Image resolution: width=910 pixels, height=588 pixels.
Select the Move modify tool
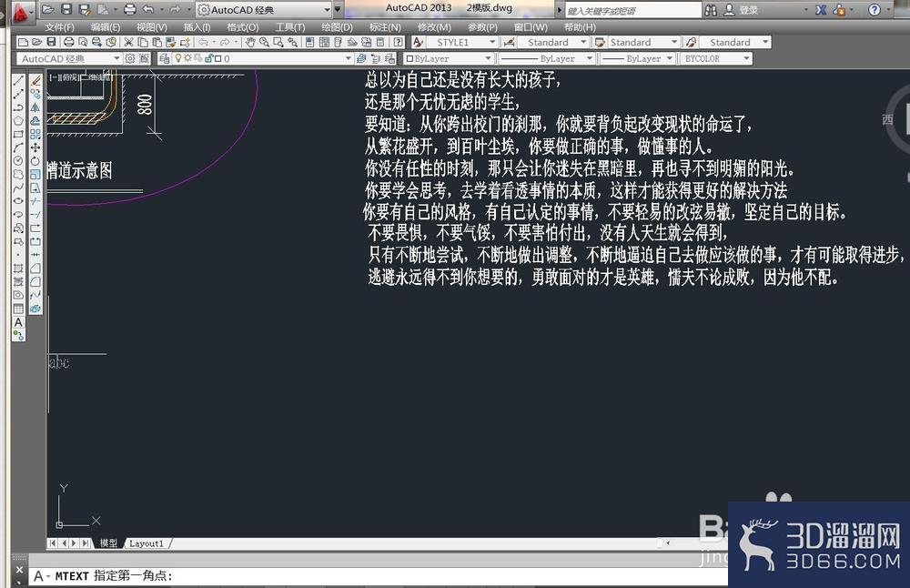point(35,147)
